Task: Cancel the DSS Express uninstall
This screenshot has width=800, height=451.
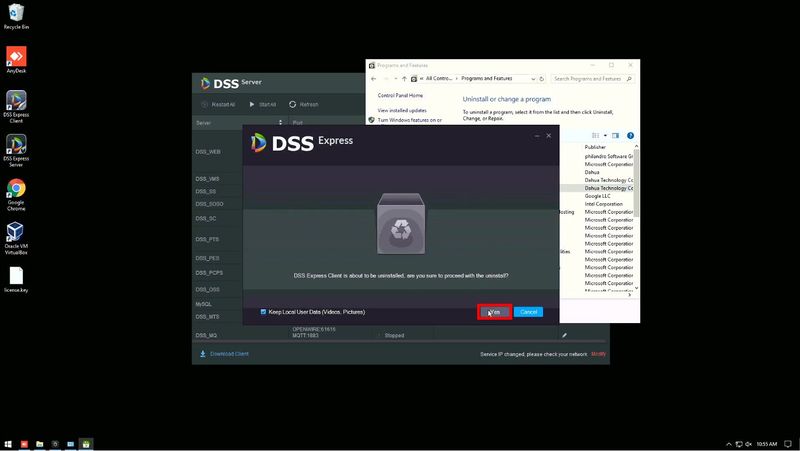Action: point(528,312)
